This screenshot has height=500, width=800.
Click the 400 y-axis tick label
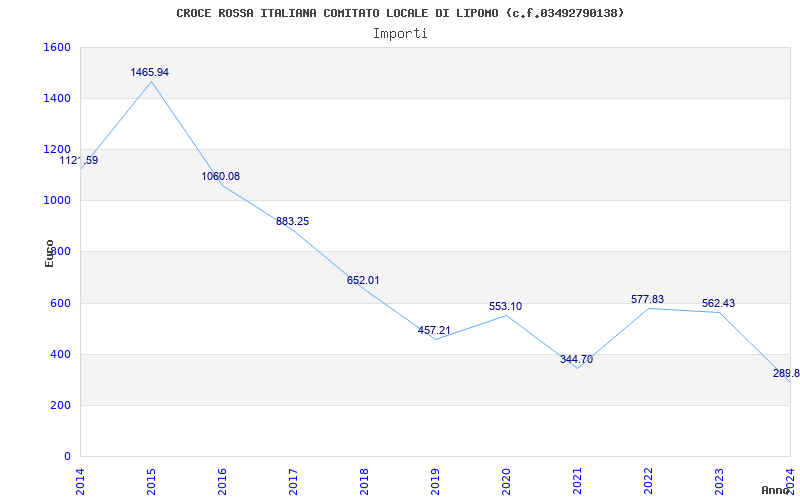[60, 354]
